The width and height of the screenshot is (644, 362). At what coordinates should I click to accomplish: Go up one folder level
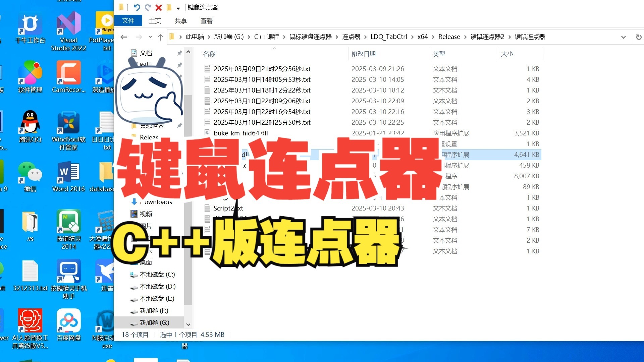(161, 37)
